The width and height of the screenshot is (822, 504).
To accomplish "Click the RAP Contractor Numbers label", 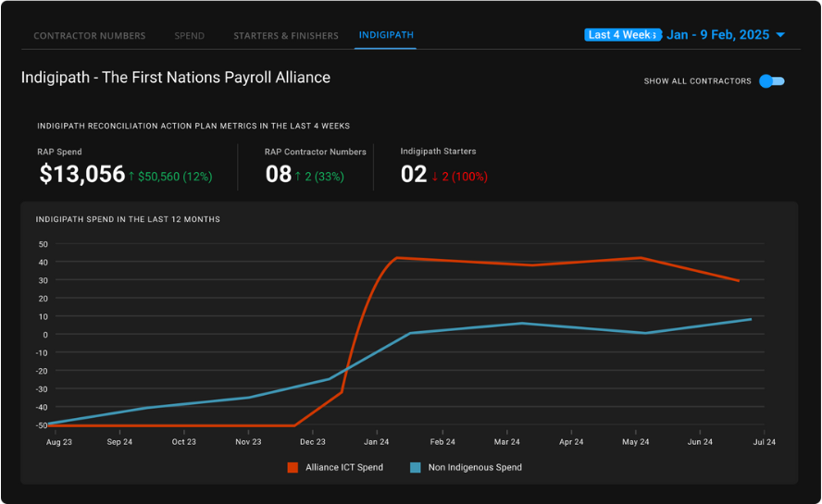I will click(x=315, y=152).
